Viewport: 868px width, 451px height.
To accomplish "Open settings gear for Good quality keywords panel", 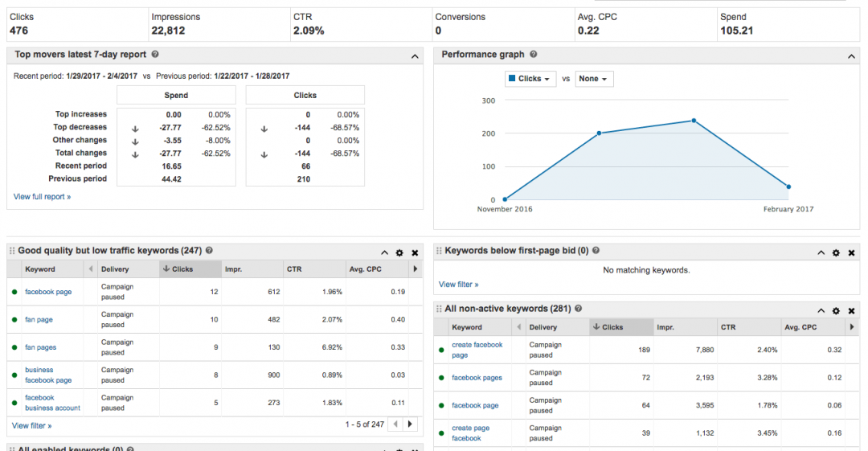I will (400, 252).
